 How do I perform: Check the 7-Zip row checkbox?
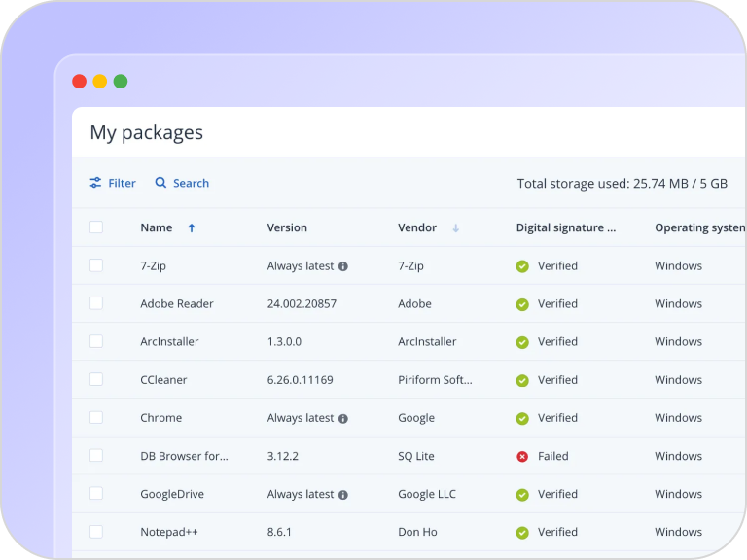[96, 265]
